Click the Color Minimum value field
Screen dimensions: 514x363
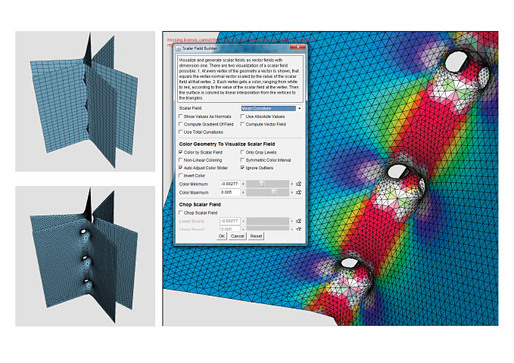click(x=230, y=184)
